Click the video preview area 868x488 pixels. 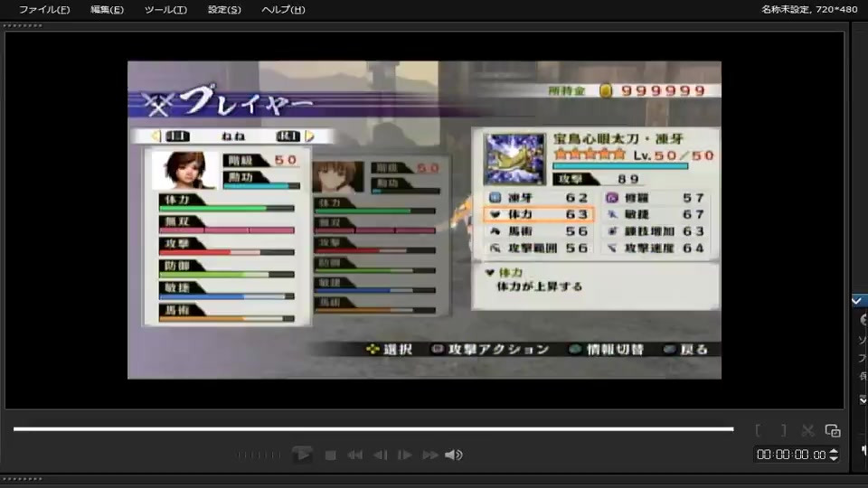tap(425, 221)
